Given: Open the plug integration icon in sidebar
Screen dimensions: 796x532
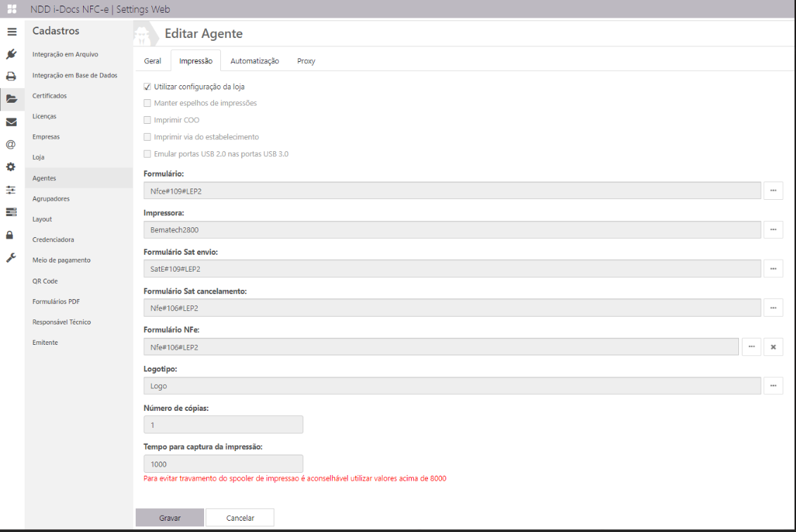Looking at the screenshot, I should pos(11,53).
